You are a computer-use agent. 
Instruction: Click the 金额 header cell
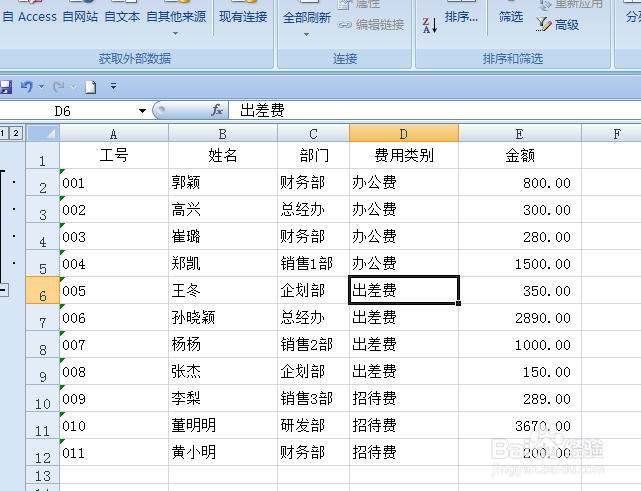520,155
